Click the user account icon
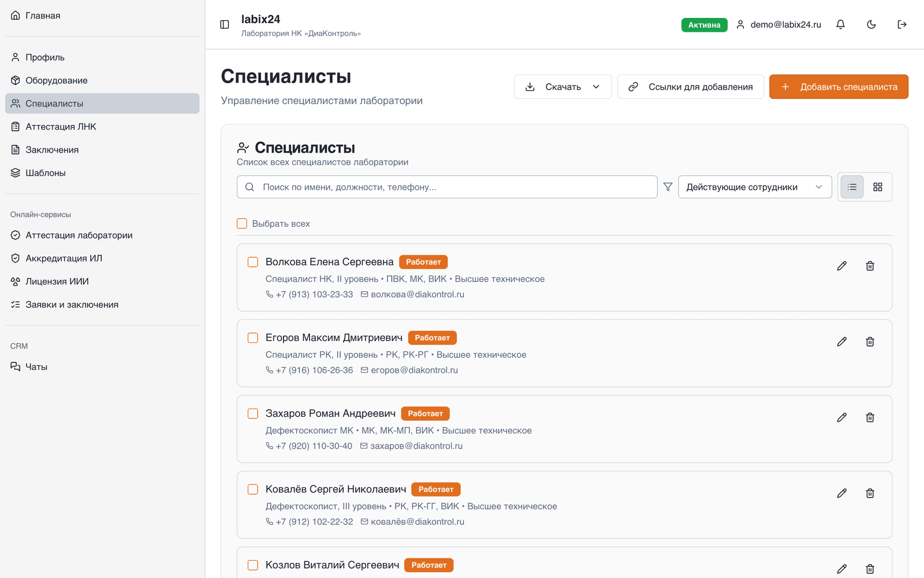The height and width of the screenshot is (578, 924). pos(740,24)
